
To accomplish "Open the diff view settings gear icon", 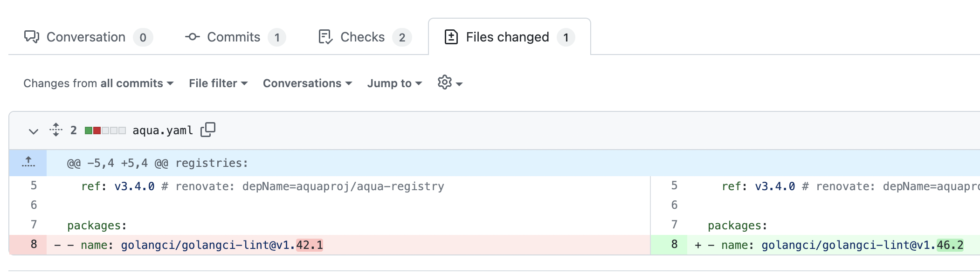I will pos(444,83).
